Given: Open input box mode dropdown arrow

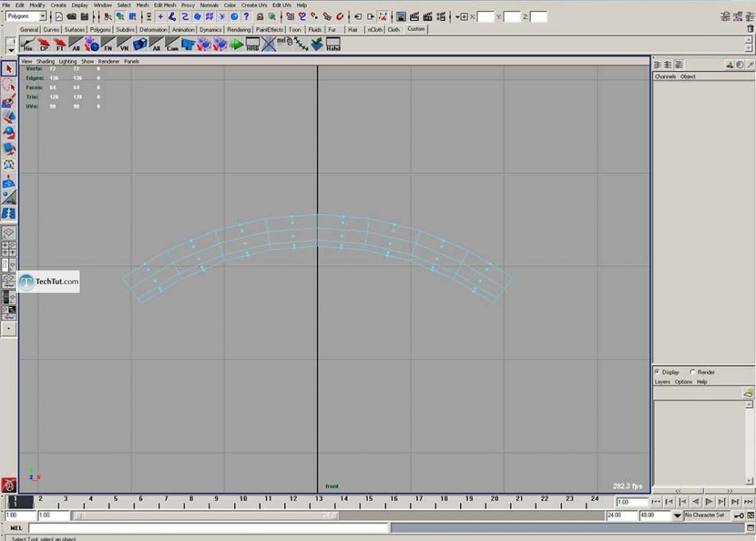Looking at the screenshot, I should tap(457, 17).
